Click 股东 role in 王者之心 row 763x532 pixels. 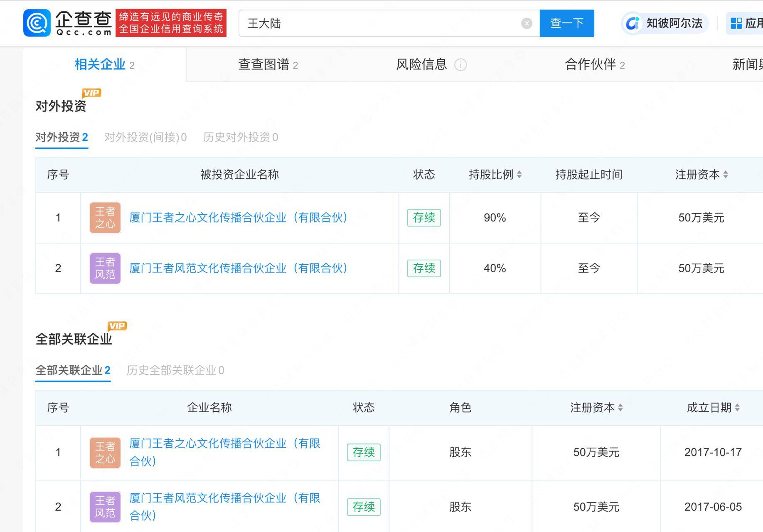point(460,452)
